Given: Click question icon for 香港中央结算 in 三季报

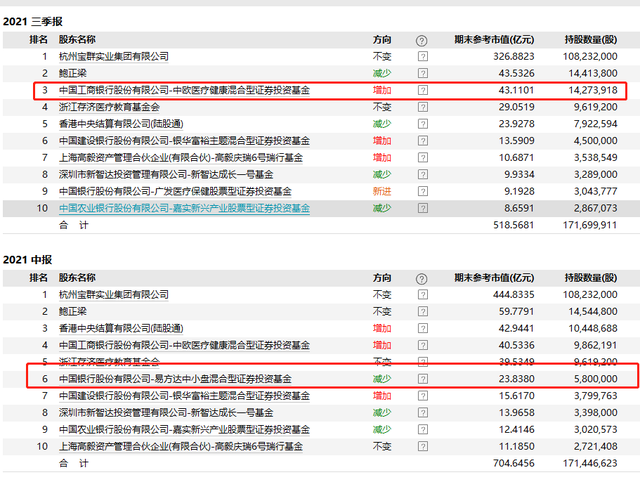Looking at the screenshot, I should click(423, 124).
